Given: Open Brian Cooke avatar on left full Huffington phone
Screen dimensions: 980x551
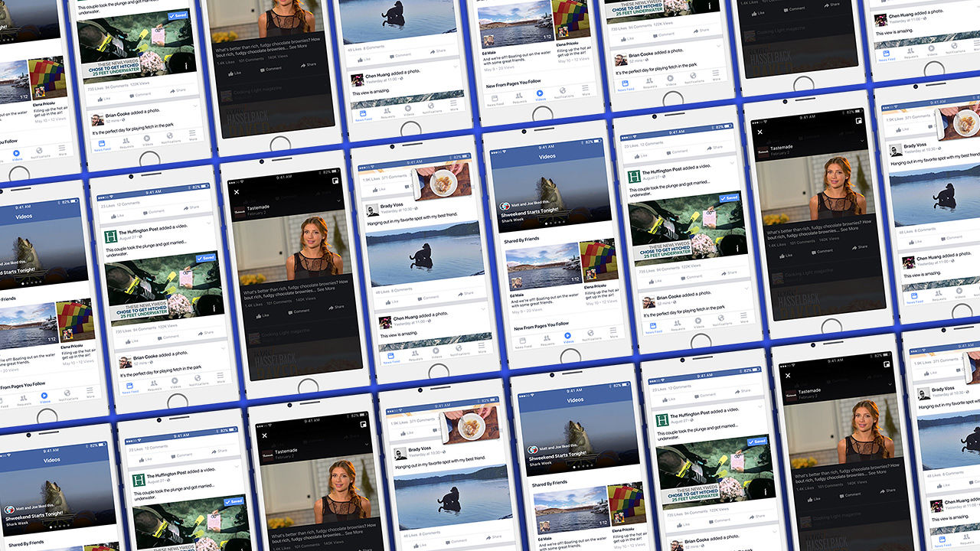Looking at the screenshot, I should click(126, 363).
